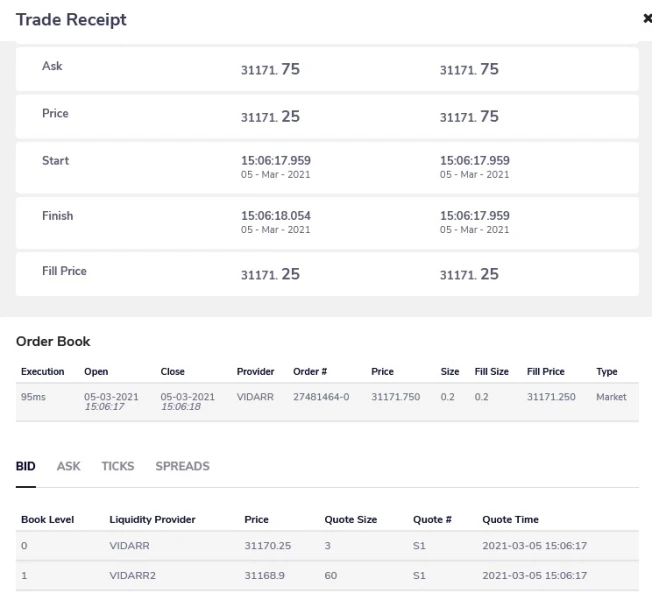The height and width of the screenshot is (600, 652).
Task: Click the Price receipt row
Action: (327, 117)
